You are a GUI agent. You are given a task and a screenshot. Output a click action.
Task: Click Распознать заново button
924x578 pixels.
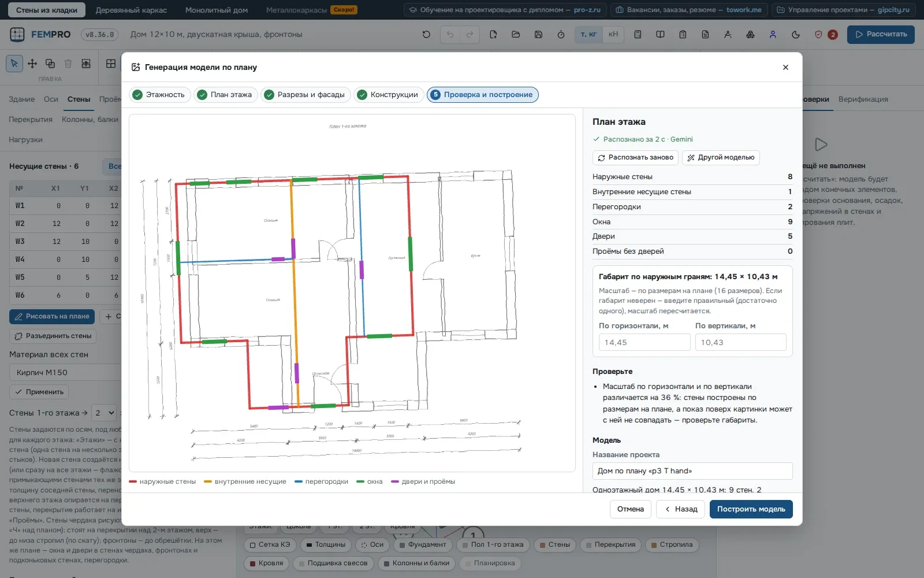point(635,157)
